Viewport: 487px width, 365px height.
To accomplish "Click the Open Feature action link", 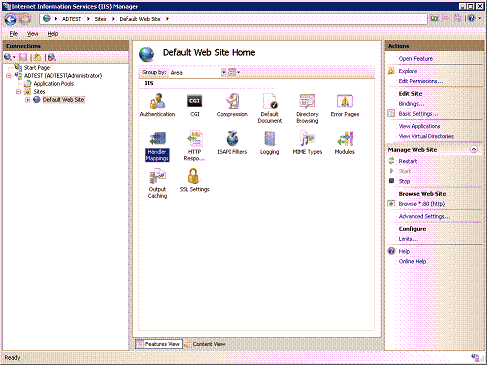I will (x=416, y=59).
